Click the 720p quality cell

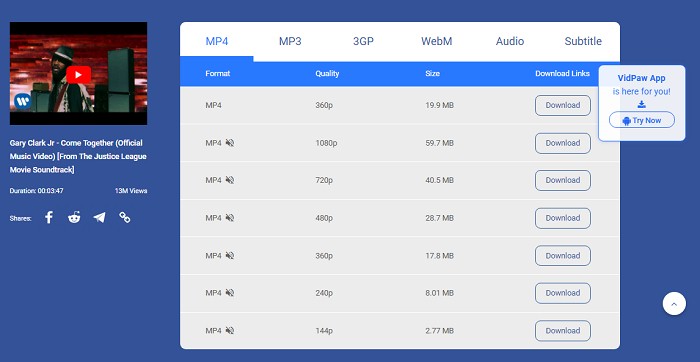coord(324,180)
